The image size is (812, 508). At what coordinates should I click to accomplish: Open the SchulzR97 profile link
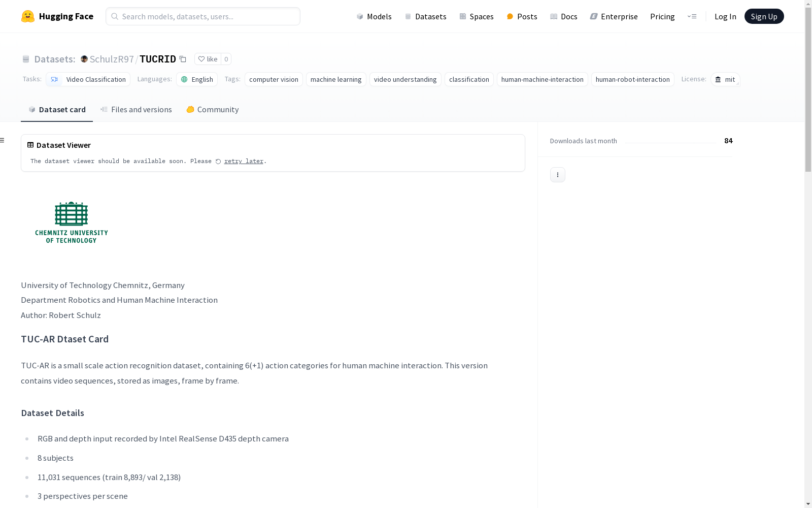click(x=112, y=59)
